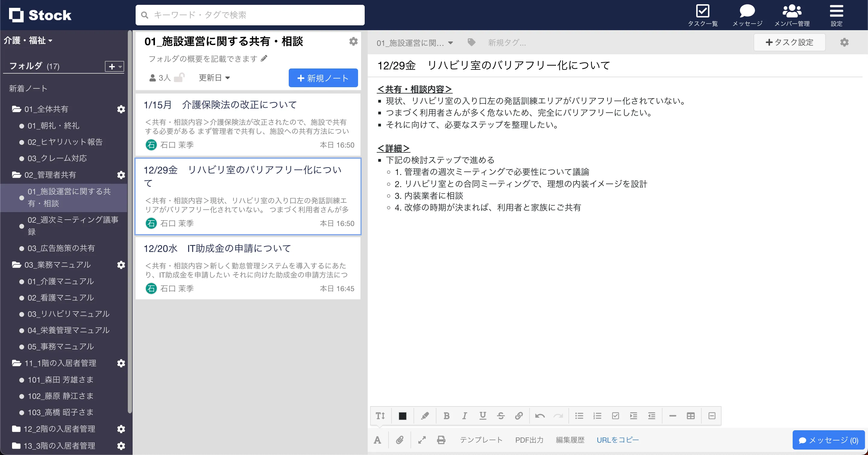Open the タスク一覧 view icon
The image size is (868, 455).
point(703,11)
